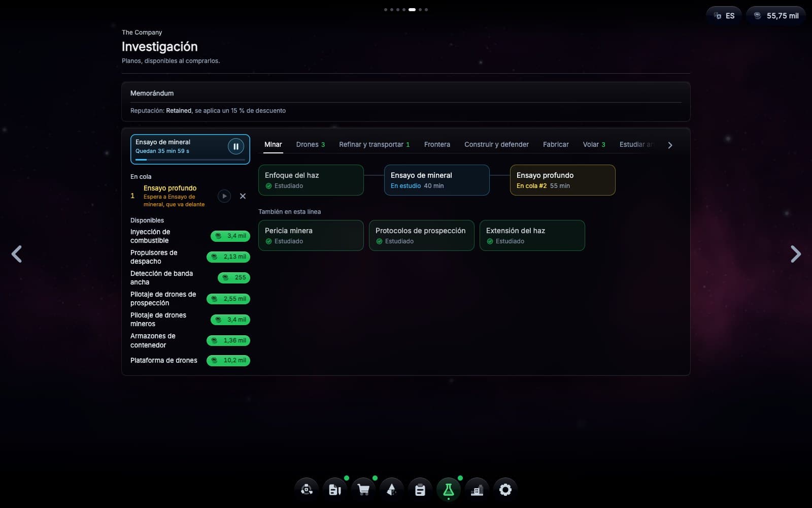Start queued Ensayo profundo with play button
Screen dimensions: 812x508
tap(224, 196)
